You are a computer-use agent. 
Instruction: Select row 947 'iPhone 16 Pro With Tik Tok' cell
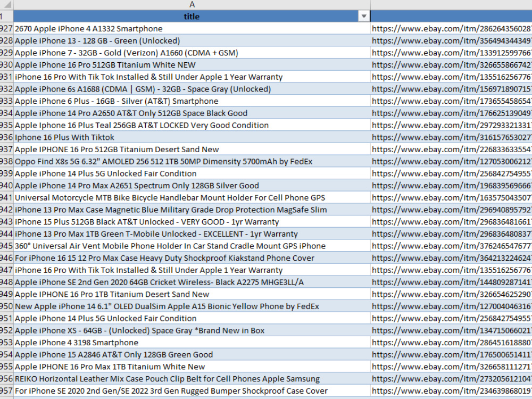click(x=192, y=270)
